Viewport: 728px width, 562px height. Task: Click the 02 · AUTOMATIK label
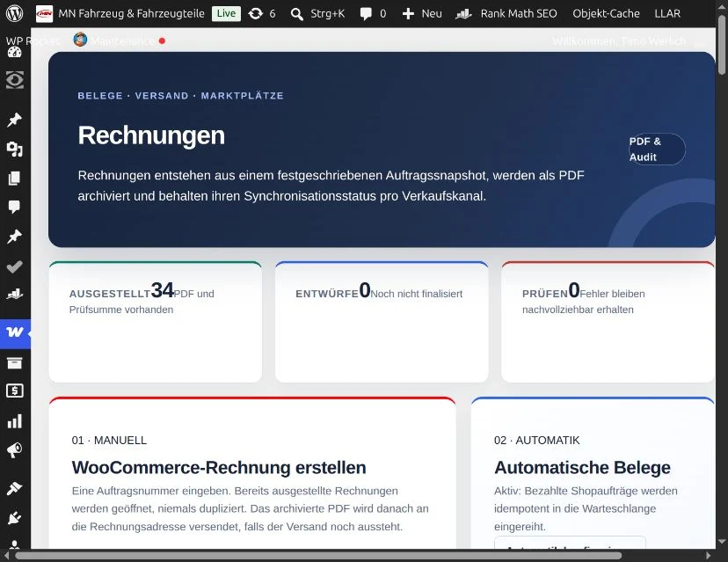[x=536, y=441]
